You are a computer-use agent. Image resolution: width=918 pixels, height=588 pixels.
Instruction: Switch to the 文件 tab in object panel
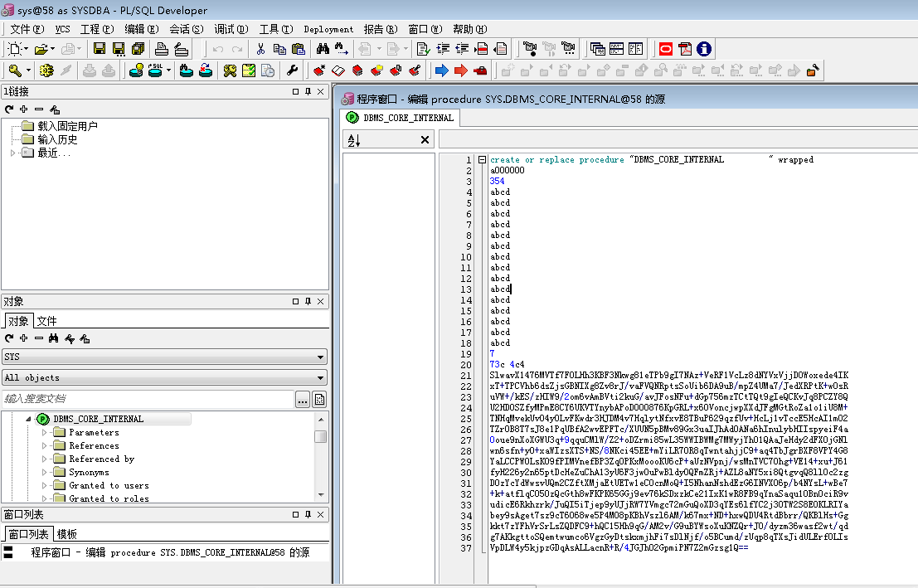pos(46,321)
